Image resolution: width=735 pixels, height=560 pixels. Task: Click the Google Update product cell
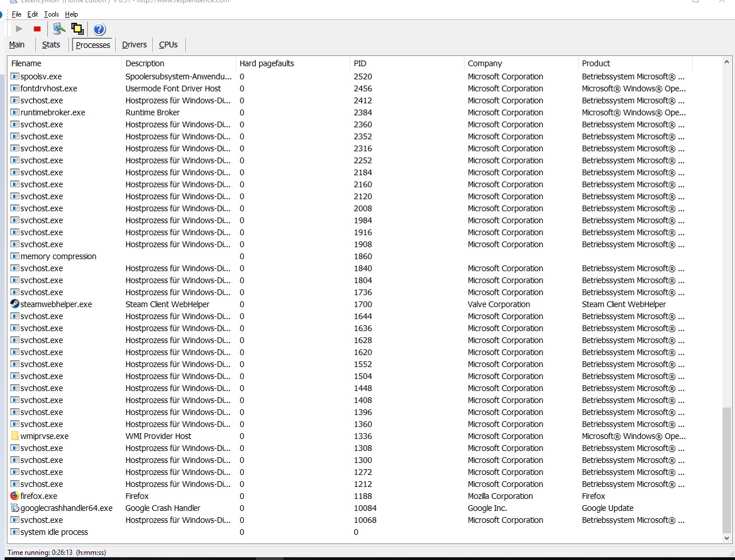(x=608, y=508)
